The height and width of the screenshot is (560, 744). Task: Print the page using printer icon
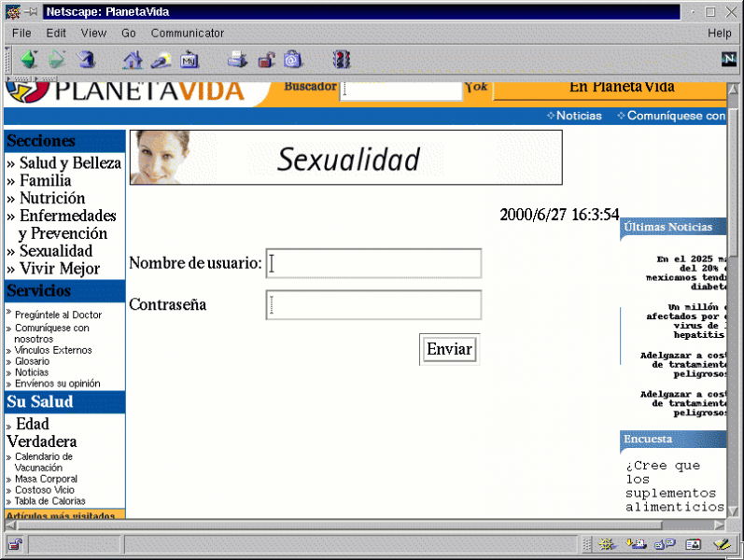pos(237,60)
